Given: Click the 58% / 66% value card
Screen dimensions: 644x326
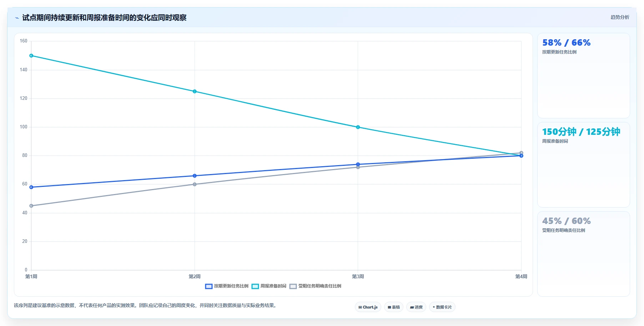Looking at the screenshot, I should tap(583, 76).
